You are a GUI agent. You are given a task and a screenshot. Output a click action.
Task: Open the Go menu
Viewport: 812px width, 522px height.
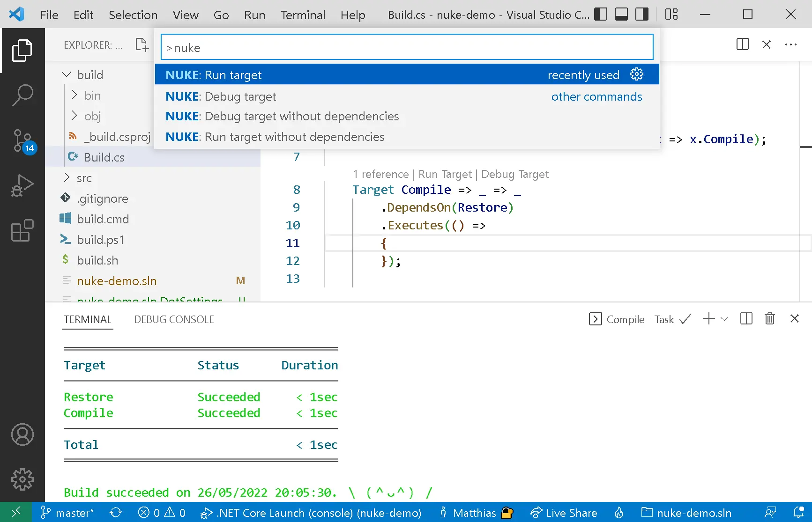point(221,15)
